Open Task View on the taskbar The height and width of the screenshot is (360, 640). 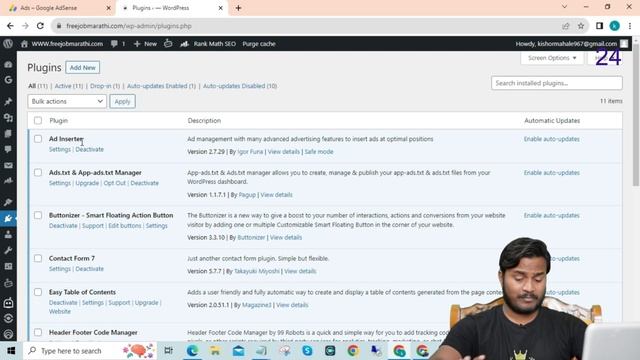(x=168, y=351)
